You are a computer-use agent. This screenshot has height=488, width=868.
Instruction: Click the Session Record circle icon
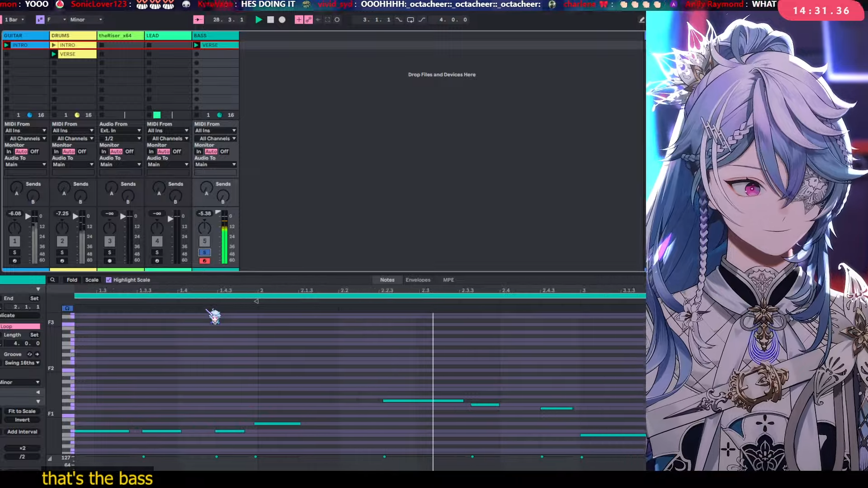click(337, 20)
